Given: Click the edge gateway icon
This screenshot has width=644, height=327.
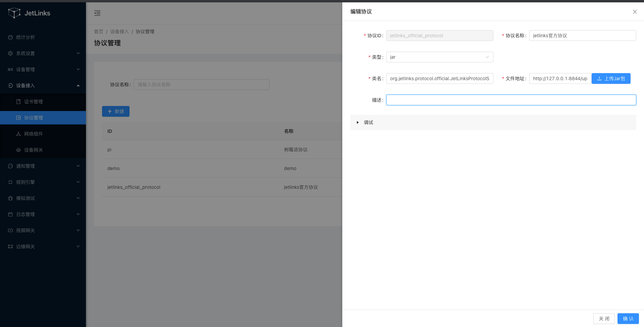Looking at the screenshot, I should (10, 247).
